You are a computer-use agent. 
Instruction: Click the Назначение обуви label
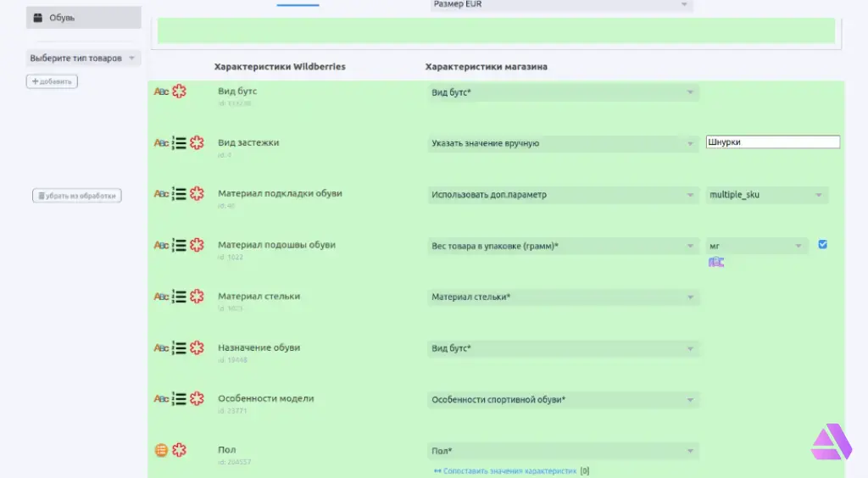pos(259,348)
